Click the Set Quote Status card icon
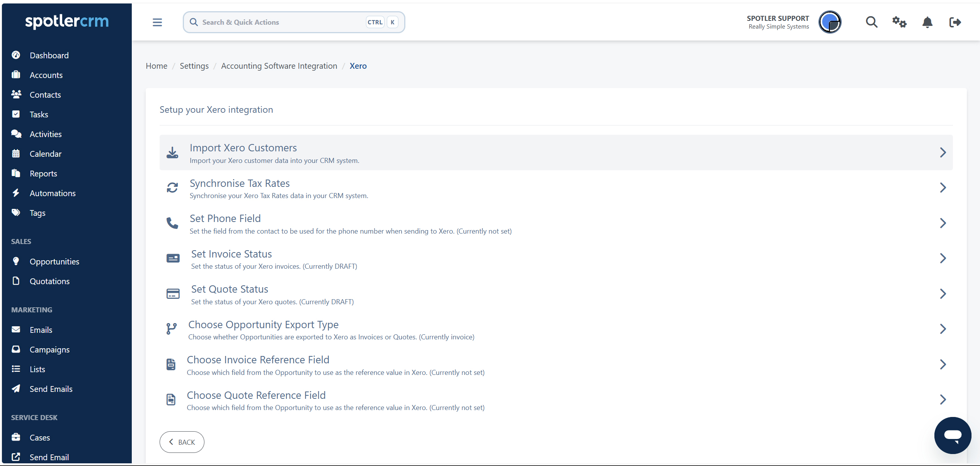This screenshot has height=466, width=980. 173,294
